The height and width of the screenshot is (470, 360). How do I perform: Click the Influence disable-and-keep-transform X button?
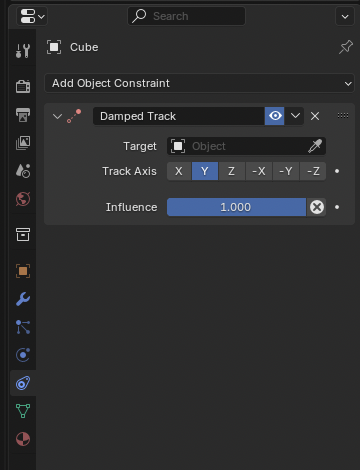[x=316, y=207]
